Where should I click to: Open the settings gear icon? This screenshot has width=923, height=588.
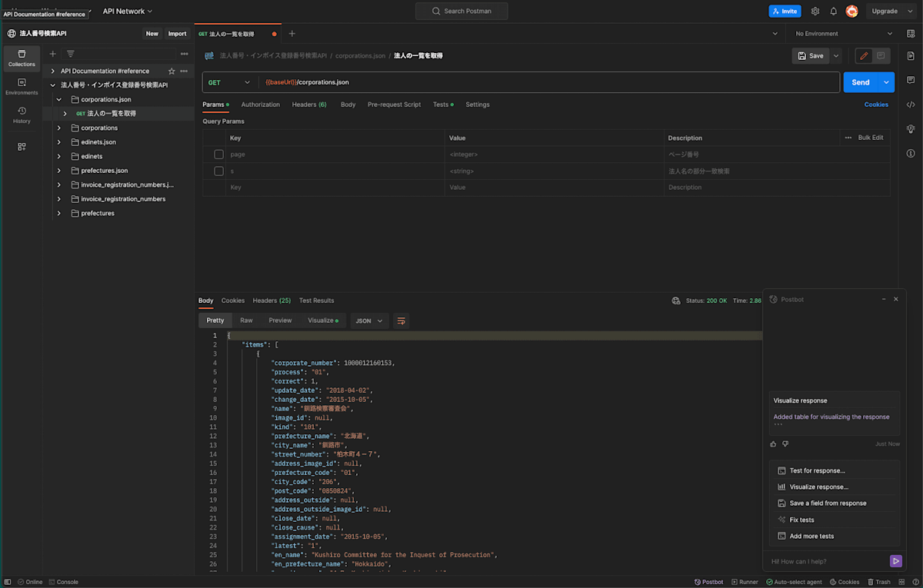(815, 12)
